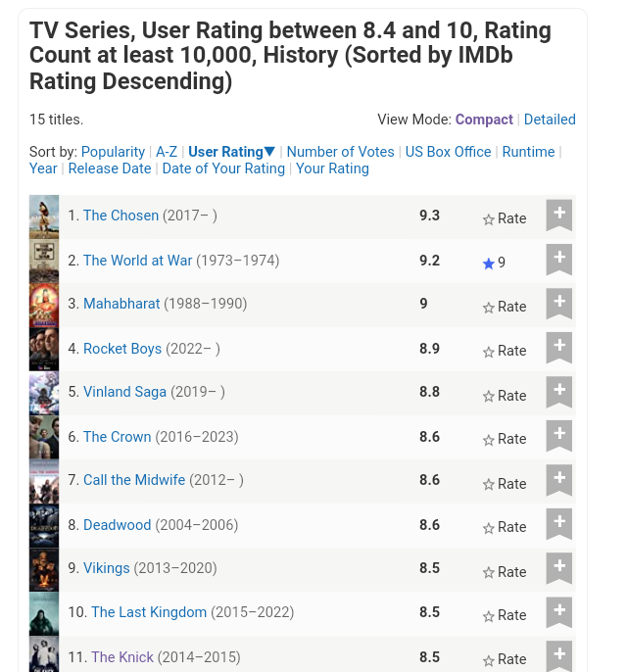Click the Mahabharat poster thumbnail

click(44, 305)
